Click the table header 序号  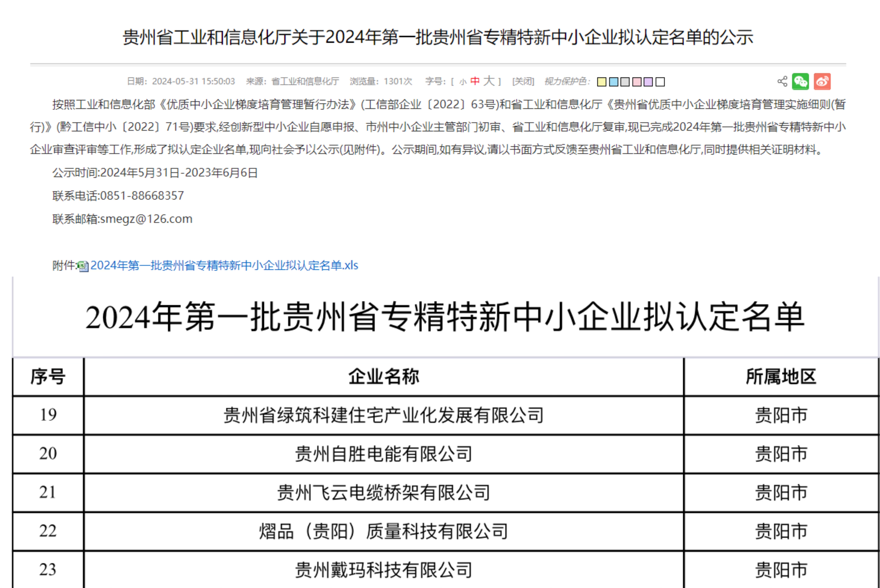[x=48, y=376]
